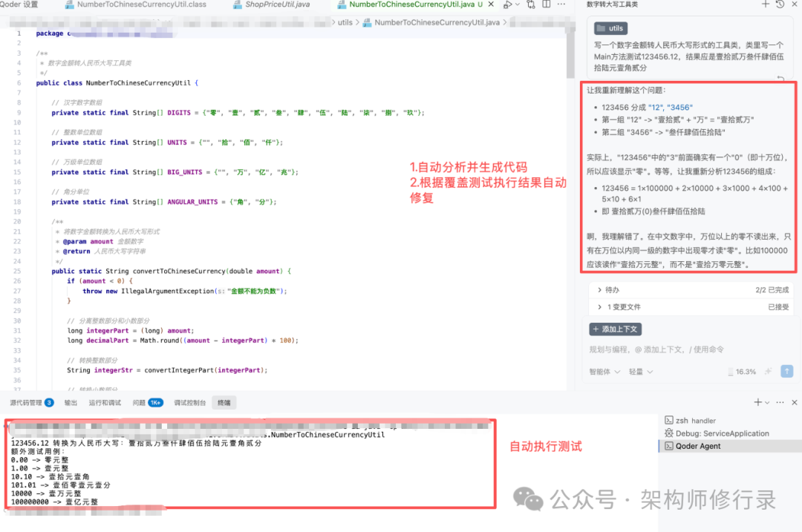Start a new chat with plus icon

[765, 4]
